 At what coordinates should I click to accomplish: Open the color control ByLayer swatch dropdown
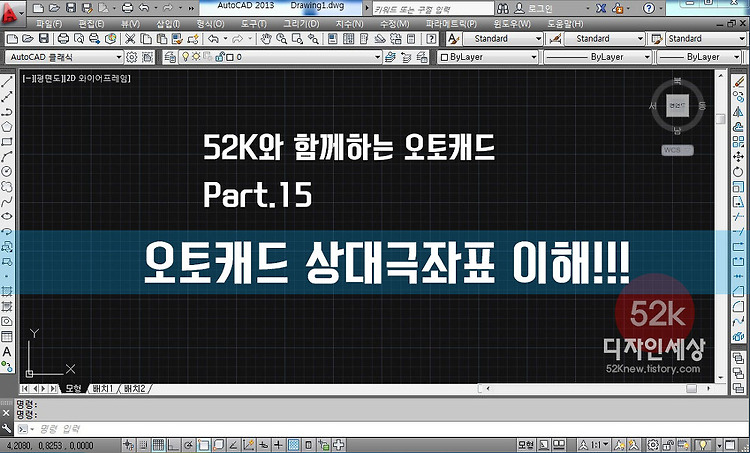click(x=488, y=57)
